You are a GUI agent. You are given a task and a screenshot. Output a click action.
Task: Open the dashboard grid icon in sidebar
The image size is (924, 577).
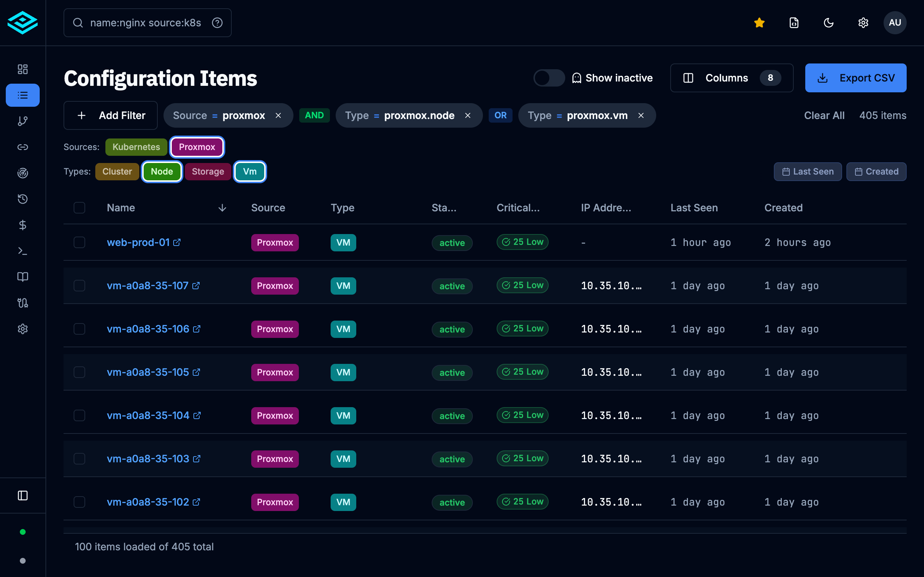pos(22,69)
